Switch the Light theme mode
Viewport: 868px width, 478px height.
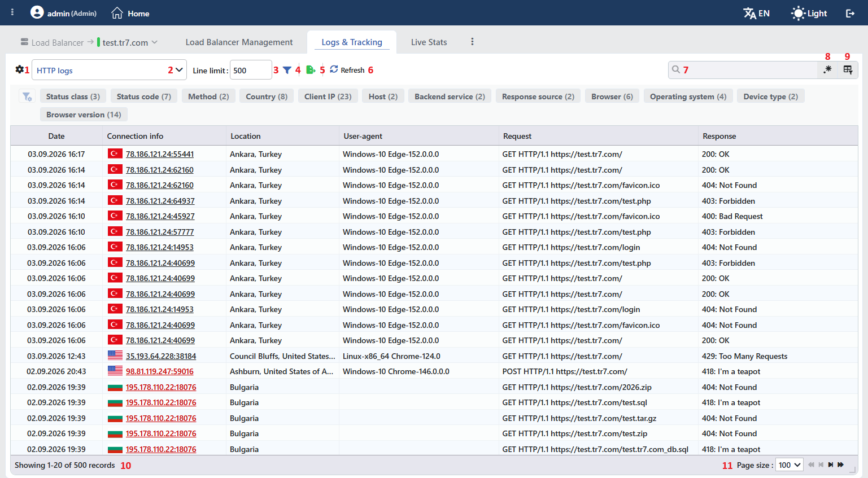click(809, 13)
